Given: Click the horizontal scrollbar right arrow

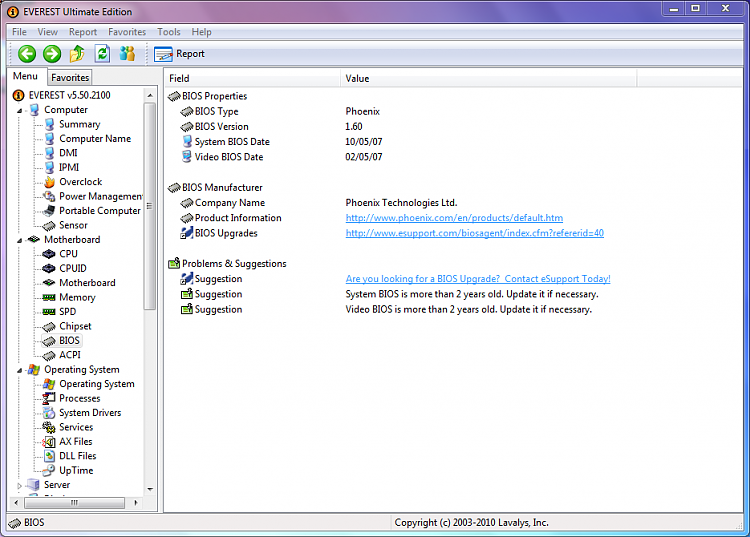Looking at the screenshot, I should click(136, 503).
